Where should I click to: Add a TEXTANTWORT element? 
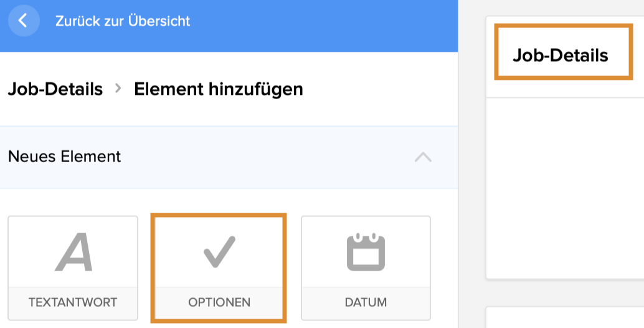[73, 302]
